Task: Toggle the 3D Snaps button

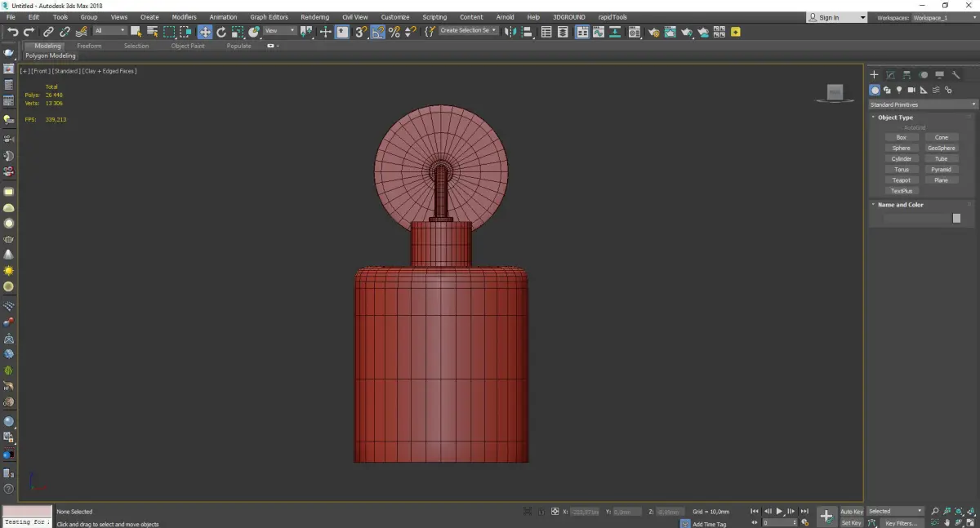Action: [360, 32]
